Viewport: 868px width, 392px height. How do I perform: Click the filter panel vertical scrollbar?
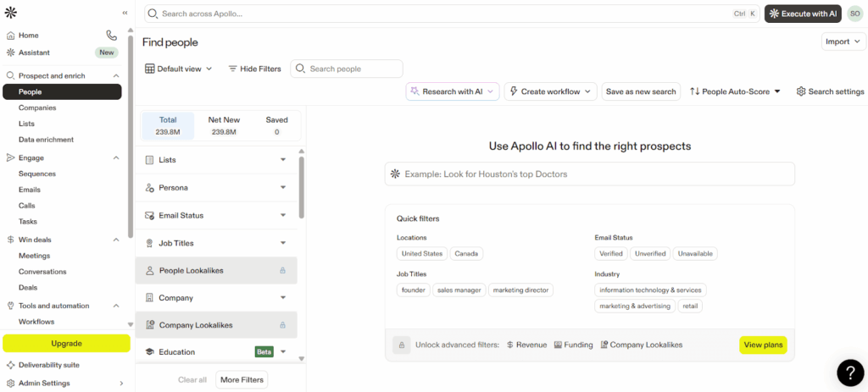point(302,186)
